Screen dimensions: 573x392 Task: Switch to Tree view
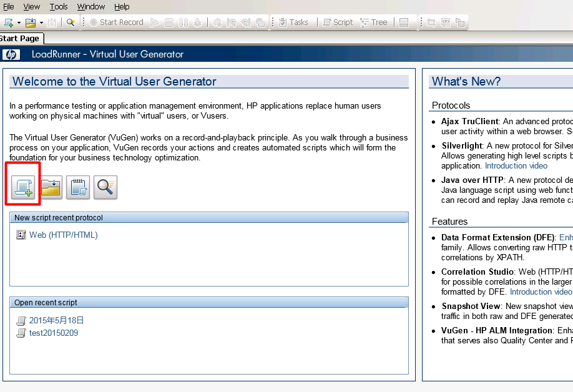click(374, 22)
